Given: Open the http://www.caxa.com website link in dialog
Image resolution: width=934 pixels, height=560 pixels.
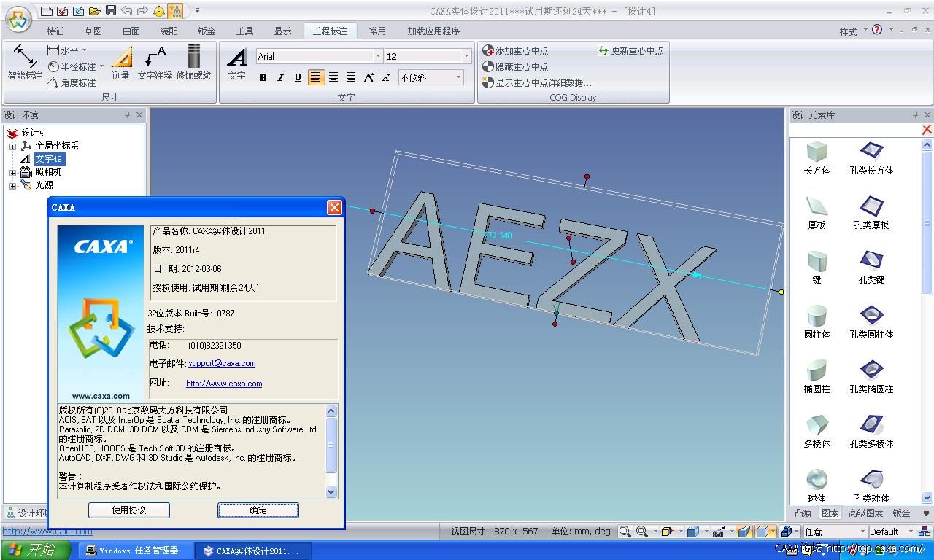Looking at the screenshot, I should point(224,384).
